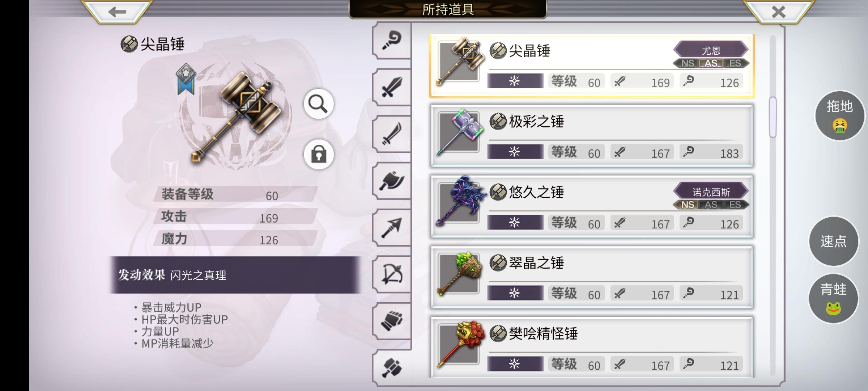Tap the 青蛙 floating button
The height and width of the screenshot is (391, 868).
click(x=834, y=298)
